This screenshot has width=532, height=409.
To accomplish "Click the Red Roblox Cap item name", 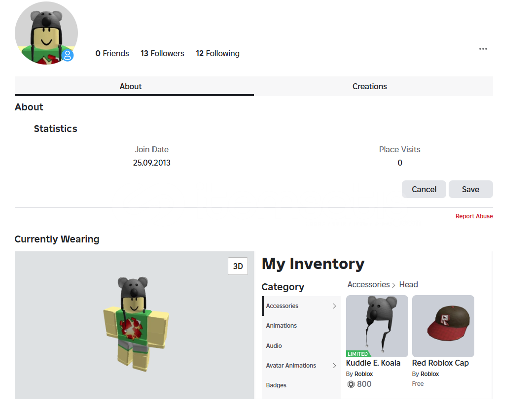I will [x=440, y=363].
